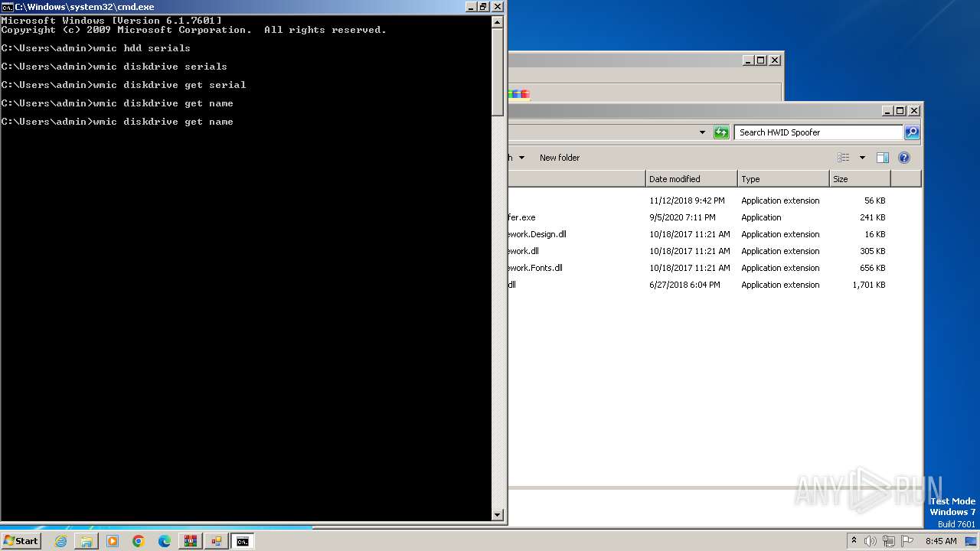This screenshot has height=551, width=980.
Task: Click the Show Desktop button
Action: click(x=972, y=541)
